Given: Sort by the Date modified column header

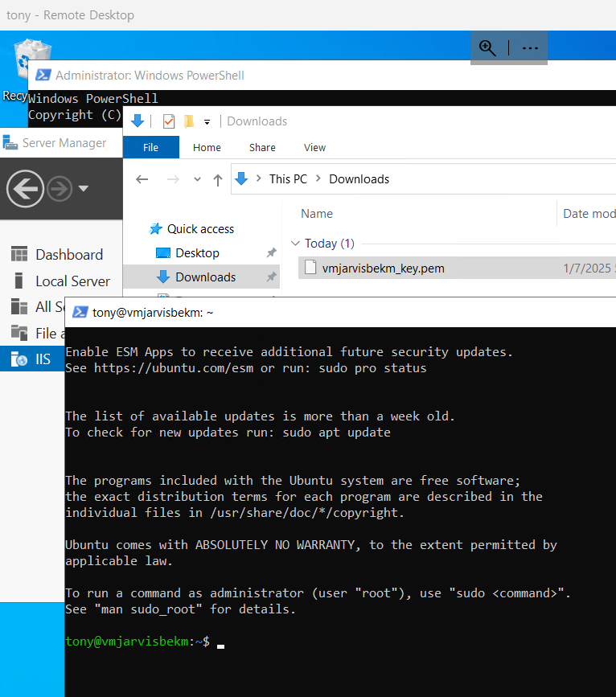Looking at the screenshot, I should pyautogui.click(x=589, y=214).
